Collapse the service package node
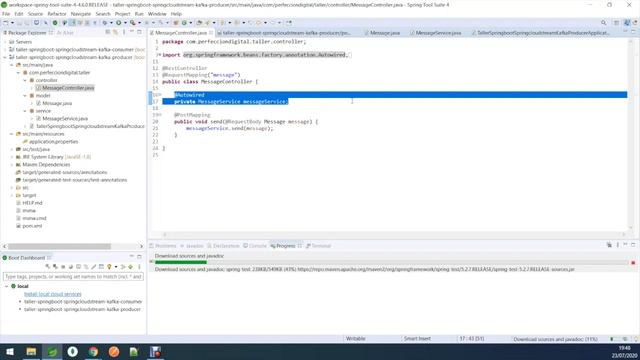 pos(25,111)
